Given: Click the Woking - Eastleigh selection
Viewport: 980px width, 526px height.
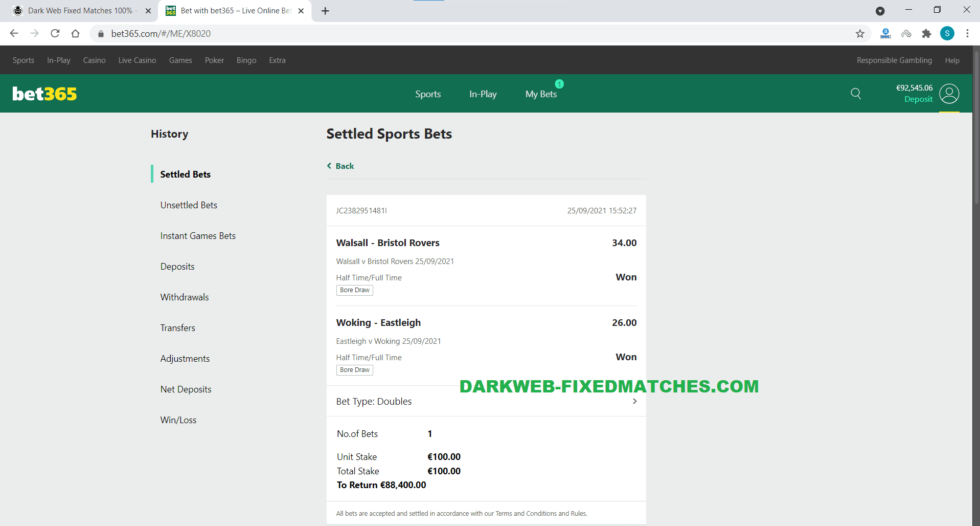Looking at the screenshot, I should (379, 323).
